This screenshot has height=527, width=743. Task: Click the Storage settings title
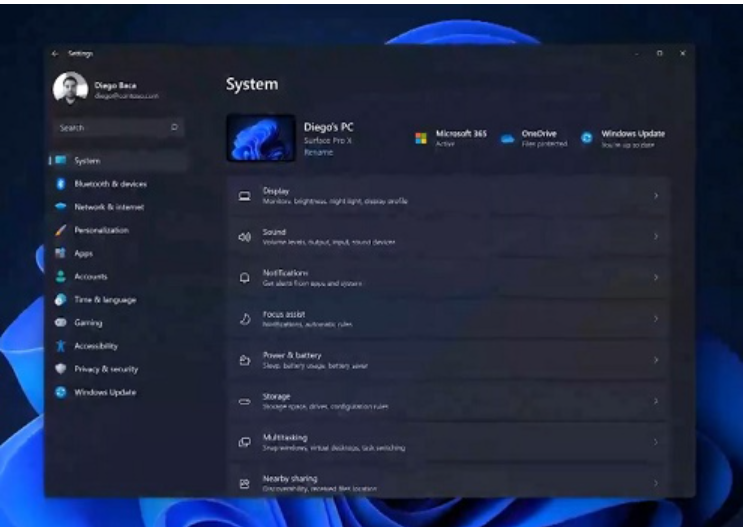276,396
